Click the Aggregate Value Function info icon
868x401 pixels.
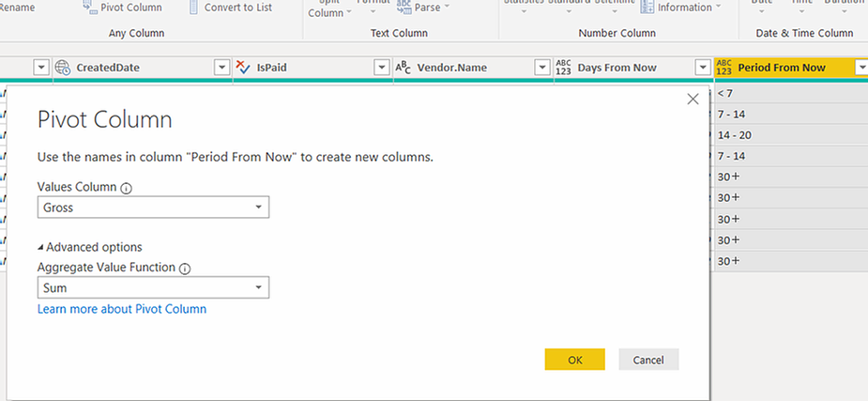(x=185, y=269)
